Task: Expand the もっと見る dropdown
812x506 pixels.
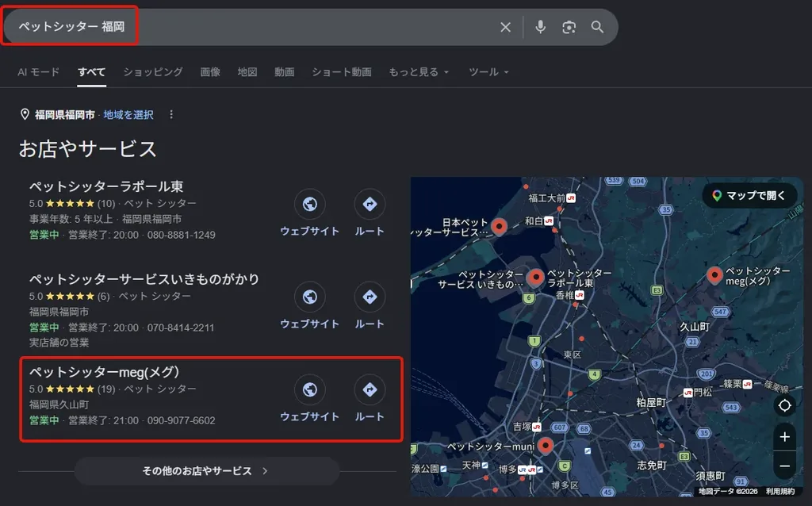Action: [419, 72]
